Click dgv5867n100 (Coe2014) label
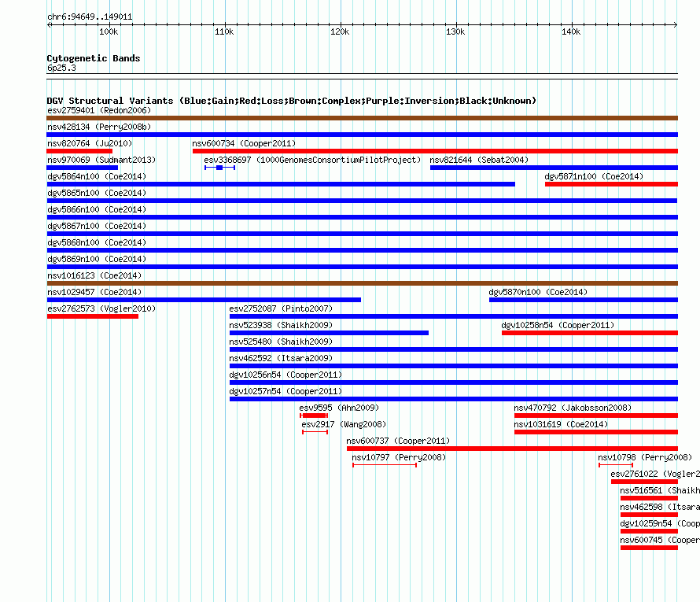 point(97,226)
